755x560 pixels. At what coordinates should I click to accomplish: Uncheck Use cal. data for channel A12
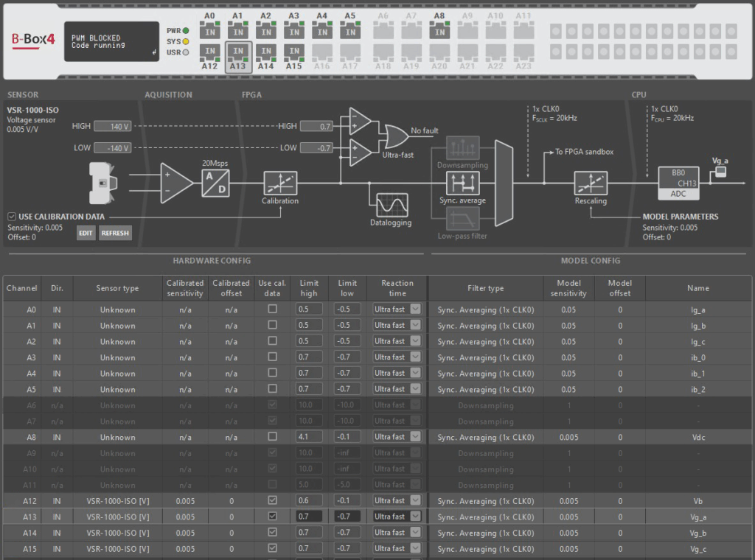pyautogui.click(x=272, y=500)
